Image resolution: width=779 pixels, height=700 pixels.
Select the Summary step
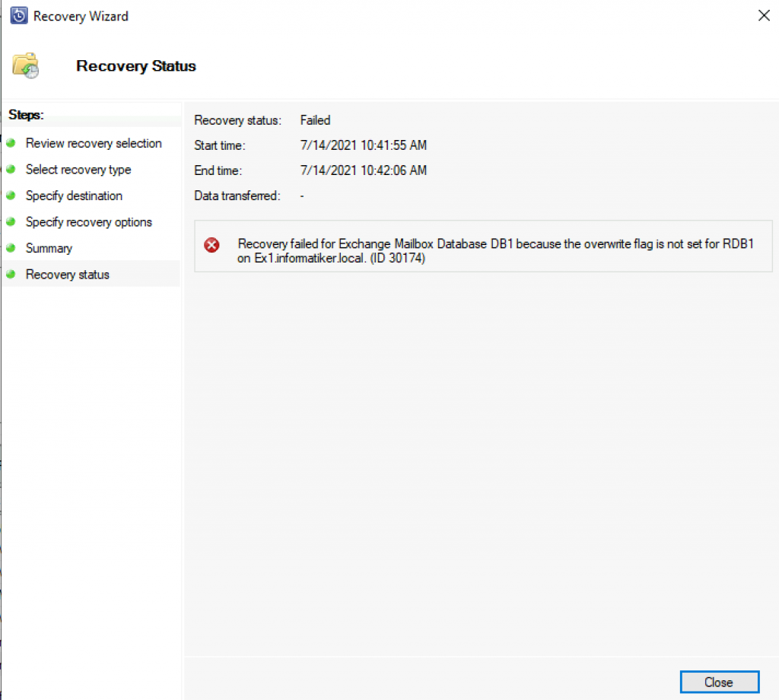(x=49, y=248)
